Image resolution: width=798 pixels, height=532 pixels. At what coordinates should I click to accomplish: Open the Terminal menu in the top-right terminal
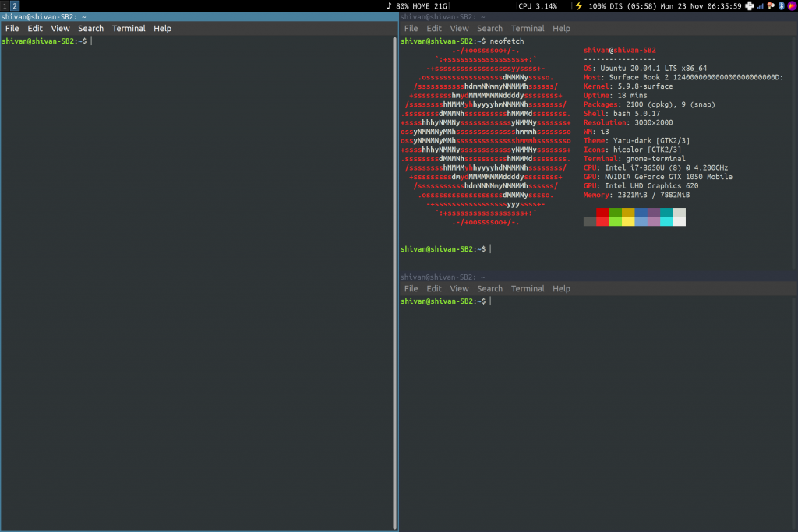click(528, 28)
